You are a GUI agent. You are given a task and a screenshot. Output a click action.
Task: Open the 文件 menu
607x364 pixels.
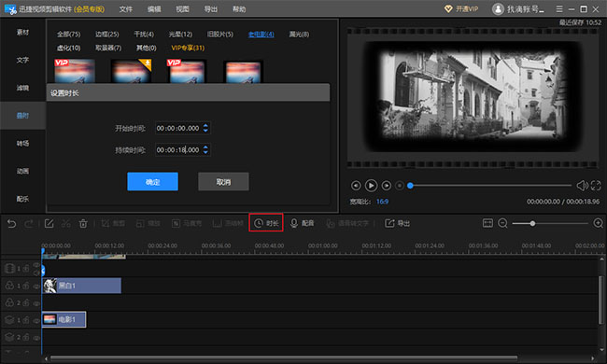click(x=126, y=9)
